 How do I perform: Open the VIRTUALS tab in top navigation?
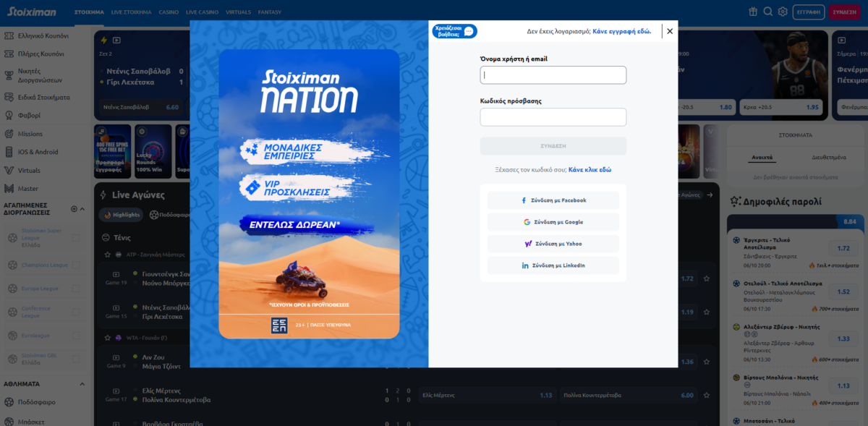[x=238, y=12]
